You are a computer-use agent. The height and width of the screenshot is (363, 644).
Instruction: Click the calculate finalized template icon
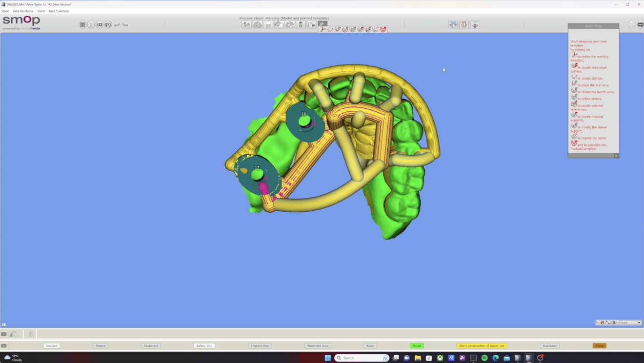point(383,30)
